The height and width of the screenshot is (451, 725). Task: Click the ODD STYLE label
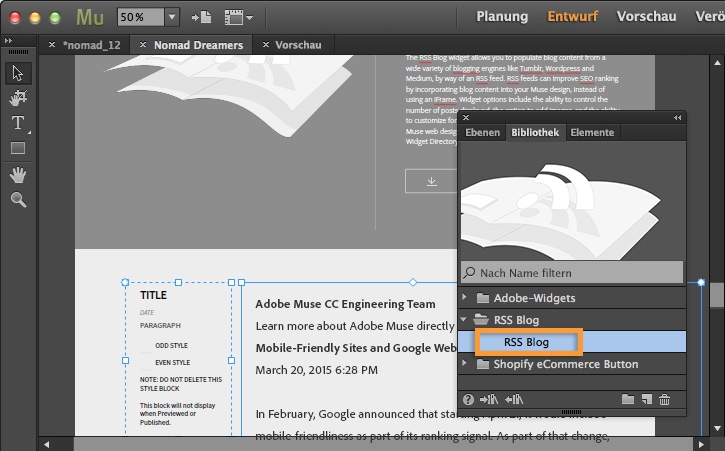tap(171, 346)
